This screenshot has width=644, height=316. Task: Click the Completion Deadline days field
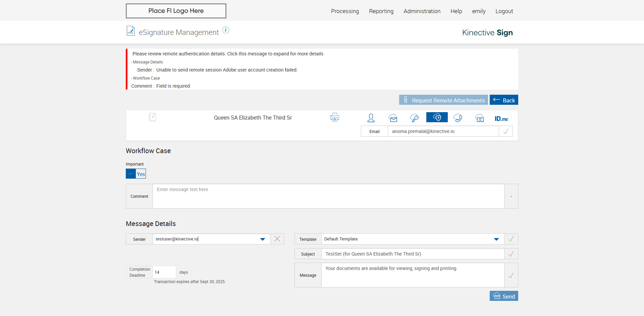tap(164, 272)
